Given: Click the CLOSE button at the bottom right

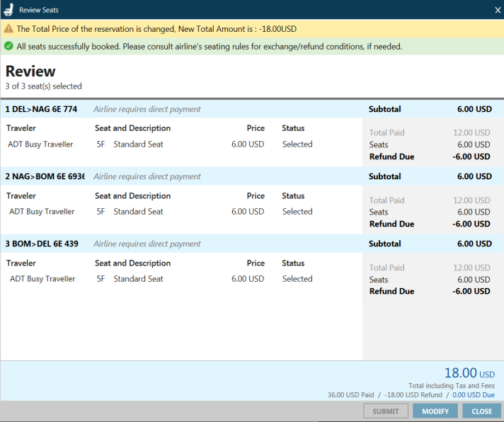Looking at the screenshot, I should pos(481,411).
